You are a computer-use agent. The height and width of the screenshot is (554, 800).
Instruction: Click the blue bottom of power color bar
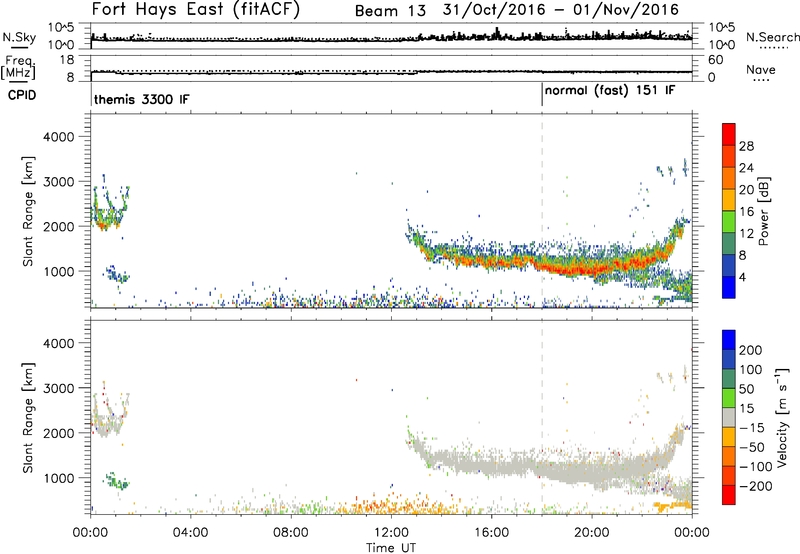(x=729, y=288)
